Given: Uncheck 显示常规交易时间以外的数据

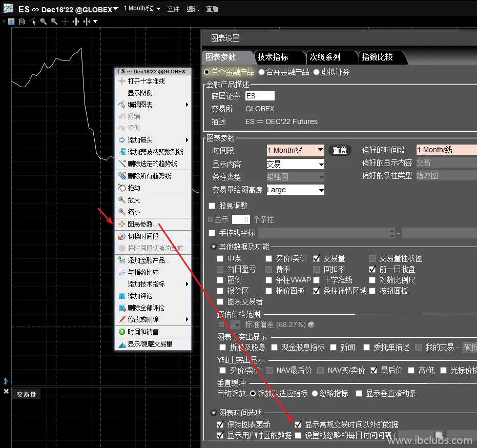Looking at the screenshot, I should 298,424.
